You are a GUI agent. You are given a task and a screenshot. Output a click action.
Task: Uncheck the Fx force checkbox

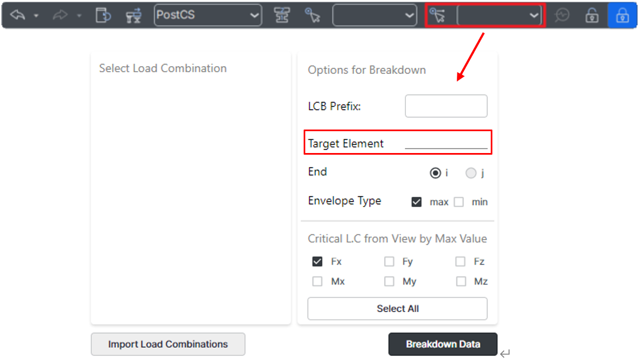tap(317, 262)
